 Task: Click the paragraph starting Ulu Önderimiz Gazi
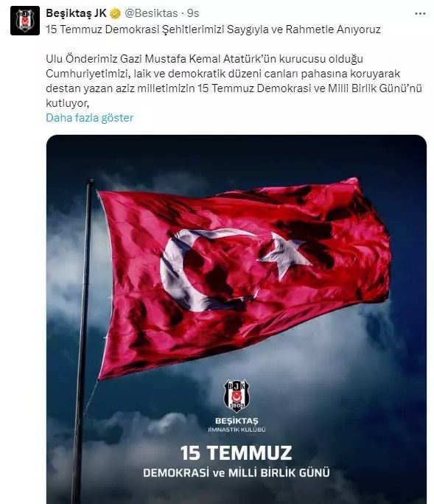click(x=234, y=81)
